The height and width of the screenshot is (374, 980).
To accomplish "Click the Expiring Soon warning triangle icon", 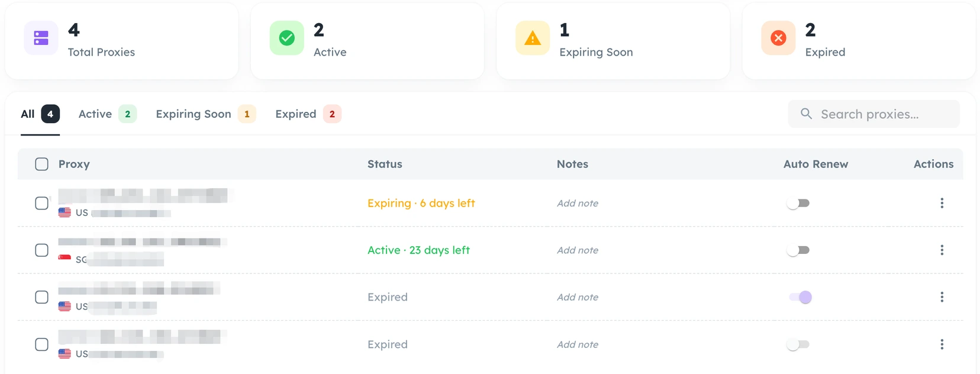I will point(533,38).
